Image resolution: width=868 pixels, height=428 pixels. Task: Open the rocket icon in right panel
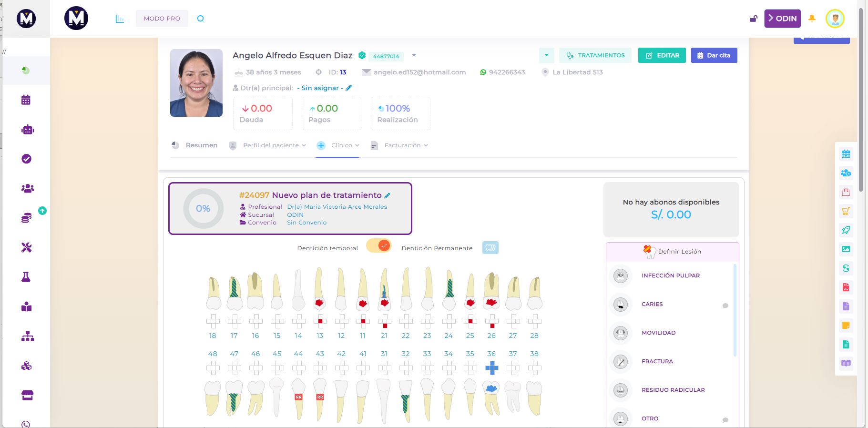[846, 230]
